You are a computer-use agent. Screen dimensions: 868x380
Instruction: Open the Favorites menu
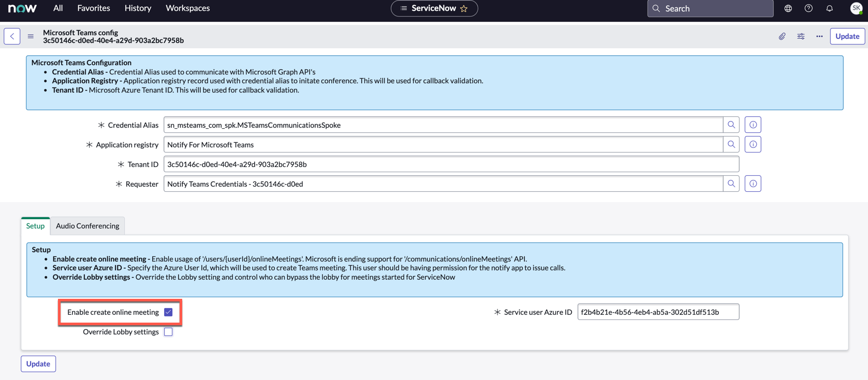tap(94, 8)
